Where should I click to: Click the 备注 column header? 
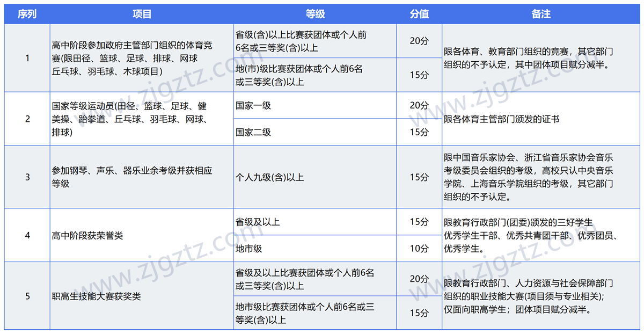(x=541, y=14)
